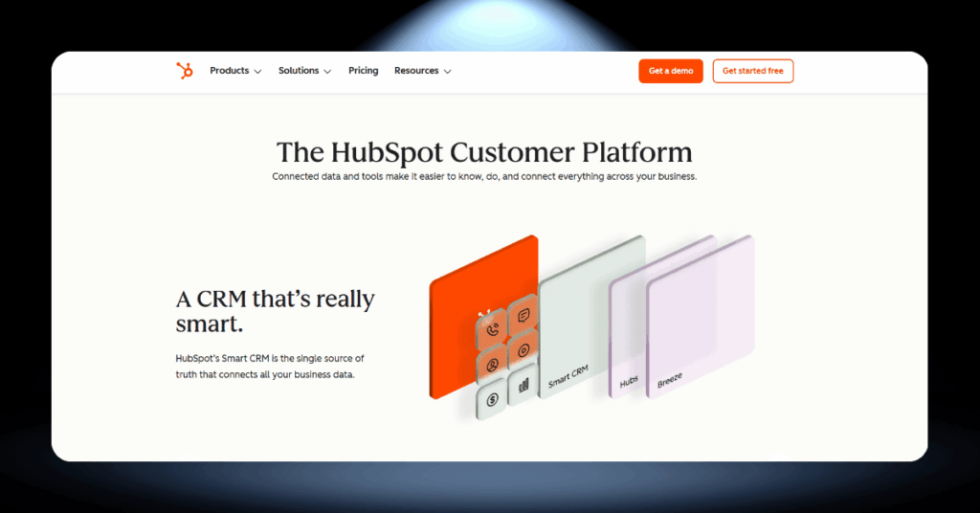Expand the Resources chevron arrow
Viewport: 980px width, 513px height.
(448, 71)
